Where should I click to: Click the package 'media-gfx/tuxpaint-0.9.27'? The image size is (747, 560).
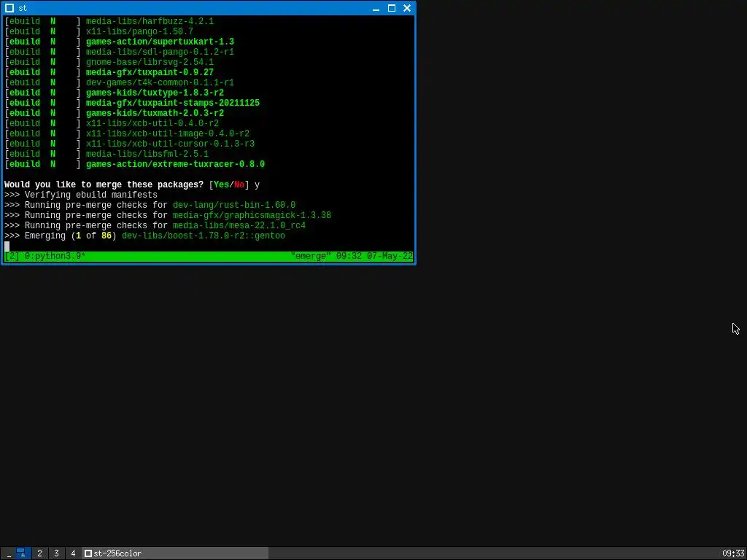[x=150, y=72]
